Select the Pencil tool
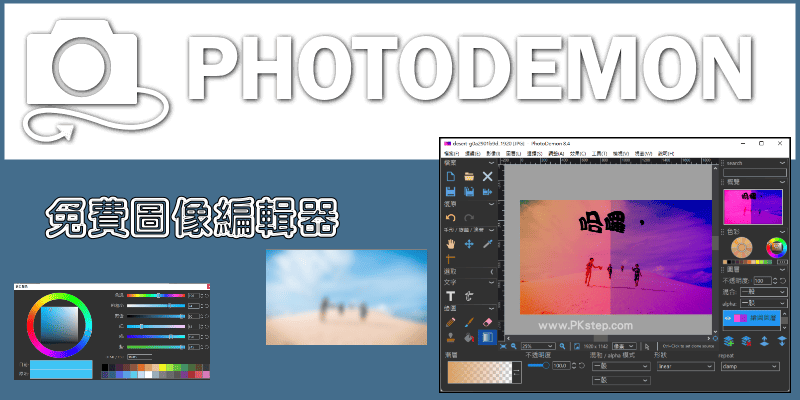 coord(451,322)
